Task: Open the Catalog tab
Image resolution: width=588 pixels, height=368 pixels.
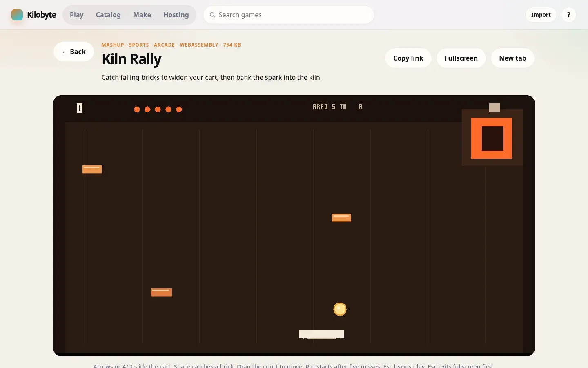Action: (108, 15)
